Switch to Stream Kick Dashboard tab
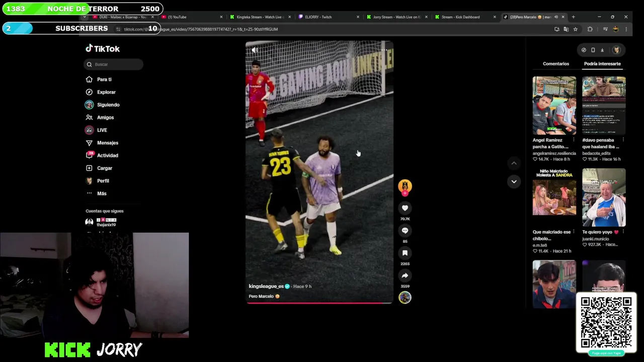This screenshot has height=362, width=644. tap(465, 17)
